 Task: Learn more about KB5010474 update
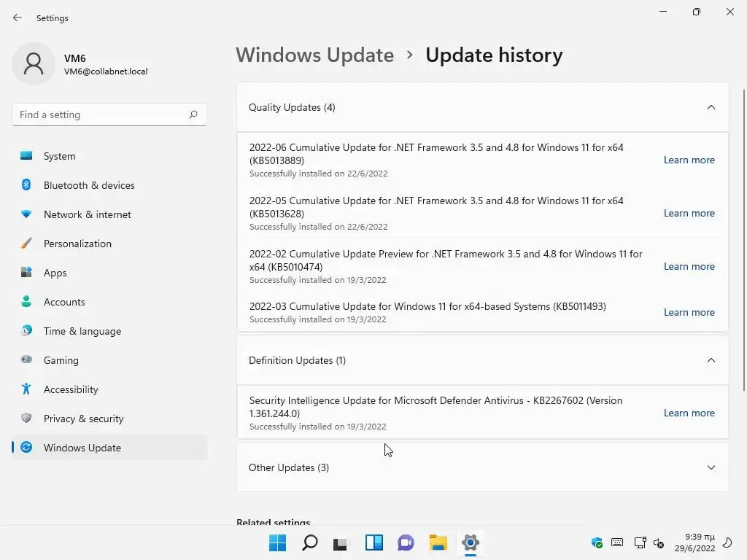[x=689, y=267]
